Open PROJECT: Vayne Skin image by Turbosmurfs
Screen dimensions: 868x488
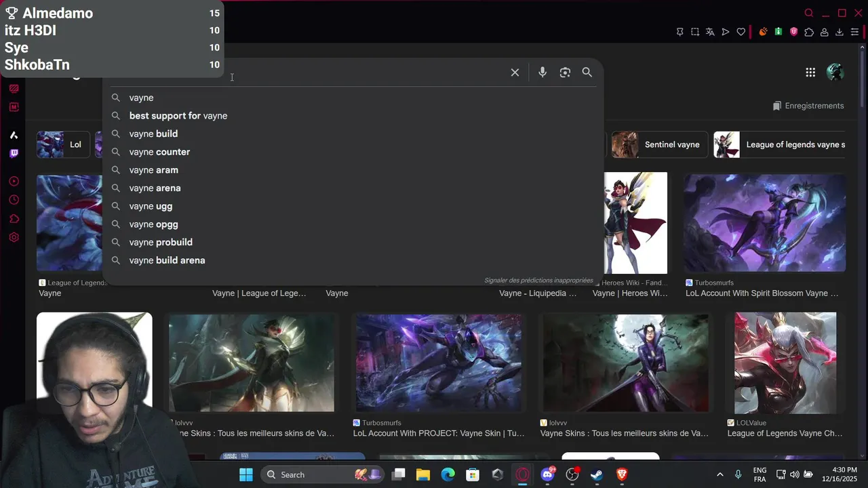tap(439, 363)
